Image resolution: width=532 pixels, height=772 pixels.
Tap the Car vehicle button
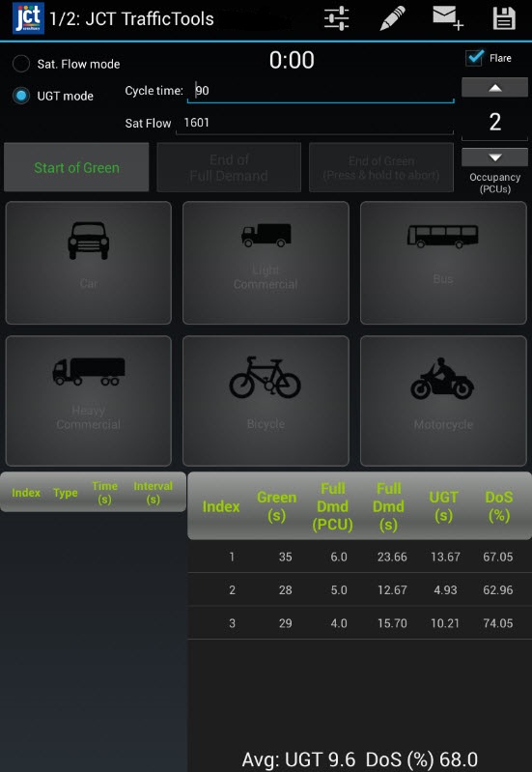tap(89, 263)
